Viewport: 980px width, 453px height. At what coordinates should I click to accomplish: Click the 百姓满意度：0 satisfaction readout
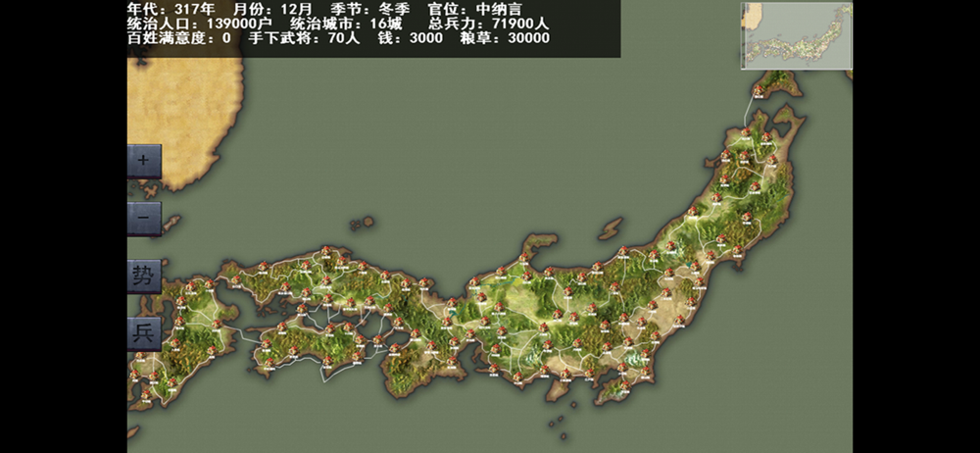click(x=178, y=38)
